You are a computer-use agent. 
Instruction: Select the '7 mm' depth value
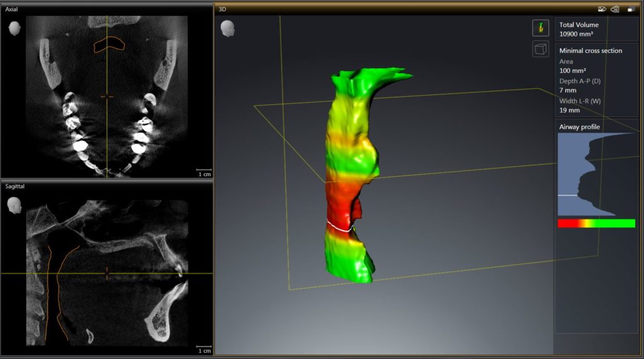(x=568, y=91)
